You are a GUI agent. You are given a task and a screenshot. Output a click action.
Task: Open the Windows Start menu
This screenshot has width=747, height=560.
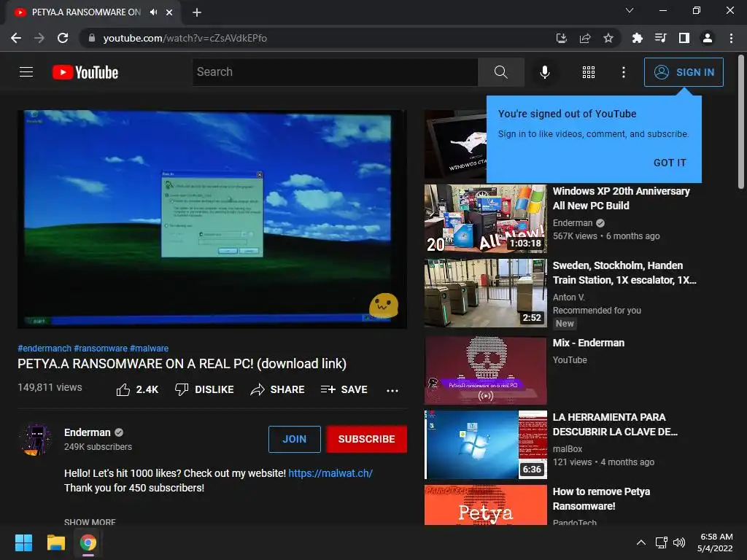[23, 542]
